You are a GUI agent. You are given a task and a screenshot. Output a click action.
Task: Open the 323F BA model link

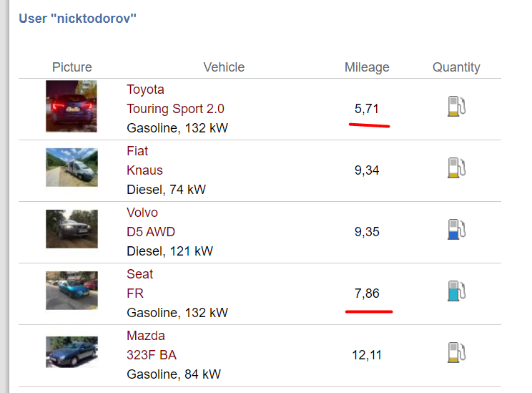(x=152, y=355)
